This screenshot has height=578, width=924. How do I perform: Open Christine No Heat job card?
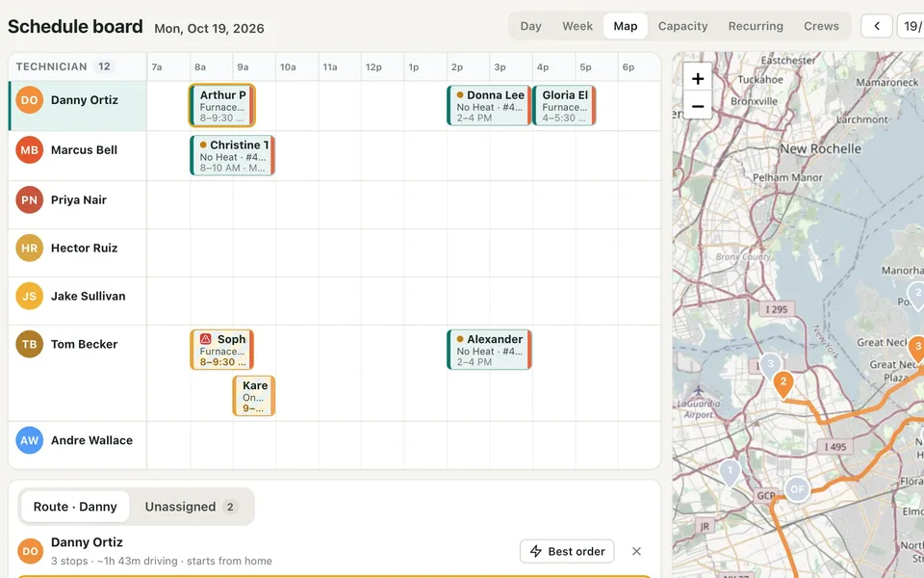(232, 156)
